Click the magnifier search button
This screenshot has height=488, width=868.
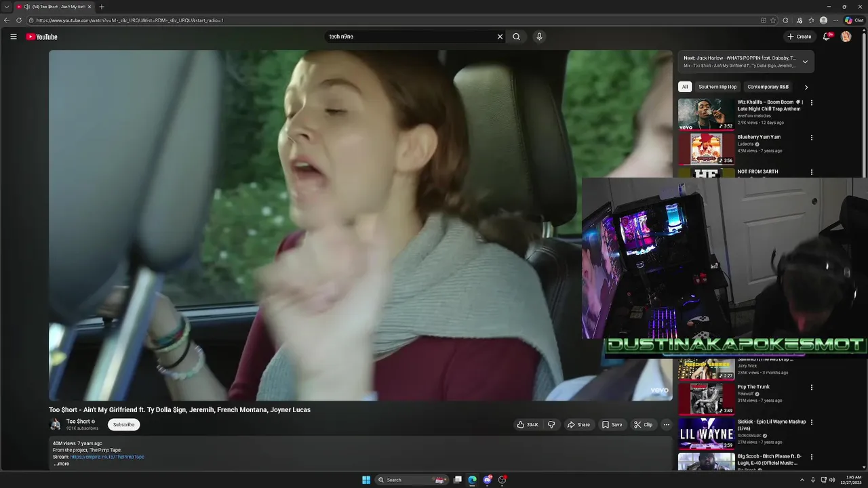click(x=516, y=37)
